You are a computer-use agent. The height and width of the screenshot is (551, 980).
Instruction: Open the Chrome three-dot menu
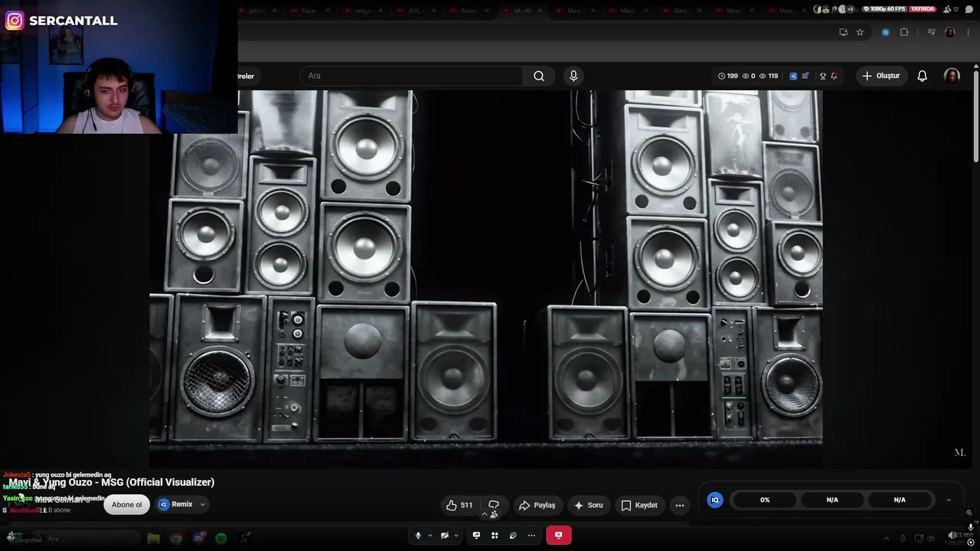click(x=969, y=32)
